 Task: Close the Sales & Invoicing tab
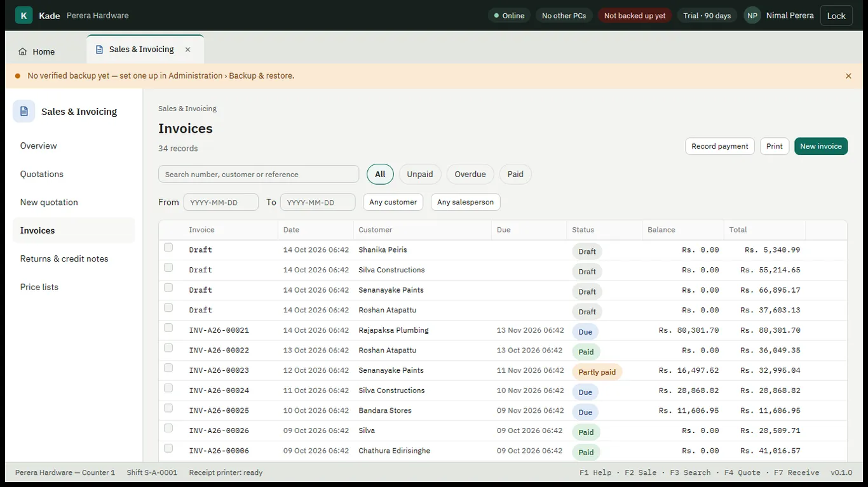pyautogui.click(x=187, y=50)
